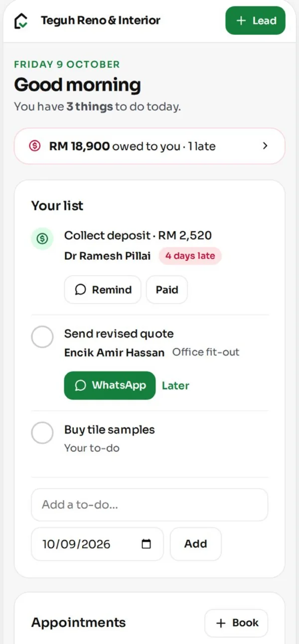
Task: Open the to-do date field showing 10/09/2026
Action: tap(97, 544)
